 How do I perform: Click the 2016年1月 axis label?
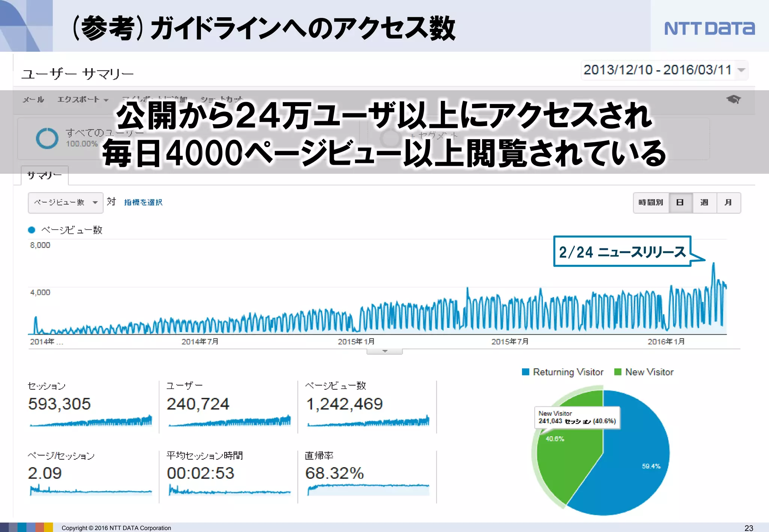click(666, 342)
